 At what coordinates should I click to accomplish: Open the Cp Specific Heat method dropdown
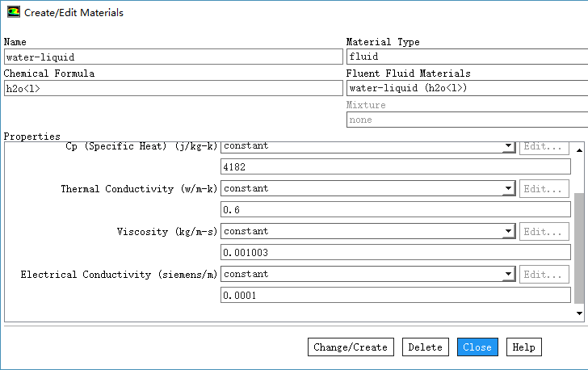point(508,146)
